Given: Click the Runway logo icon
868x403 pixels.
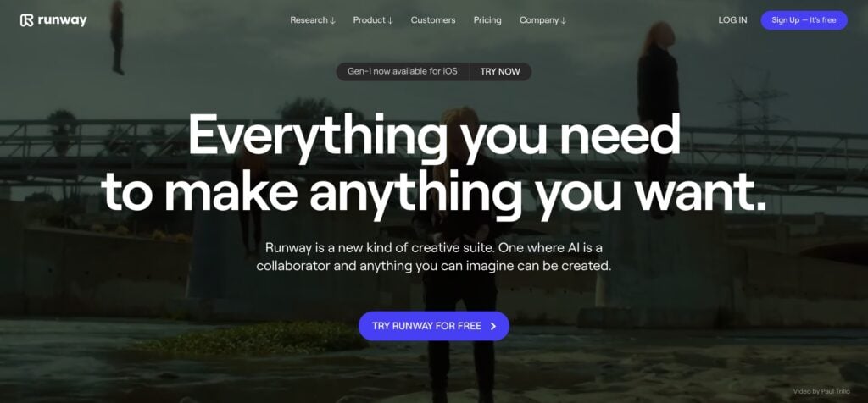Looking at the screenshot, I should tap(26, 20).
